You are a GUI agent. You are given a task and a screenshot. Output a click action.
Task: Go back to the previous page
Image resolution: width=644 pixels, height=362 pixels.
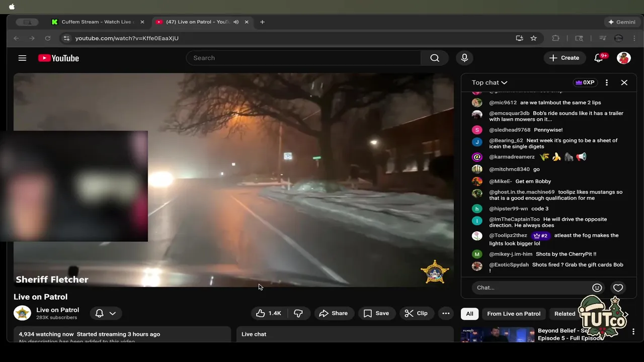click(x=16, y=38)
